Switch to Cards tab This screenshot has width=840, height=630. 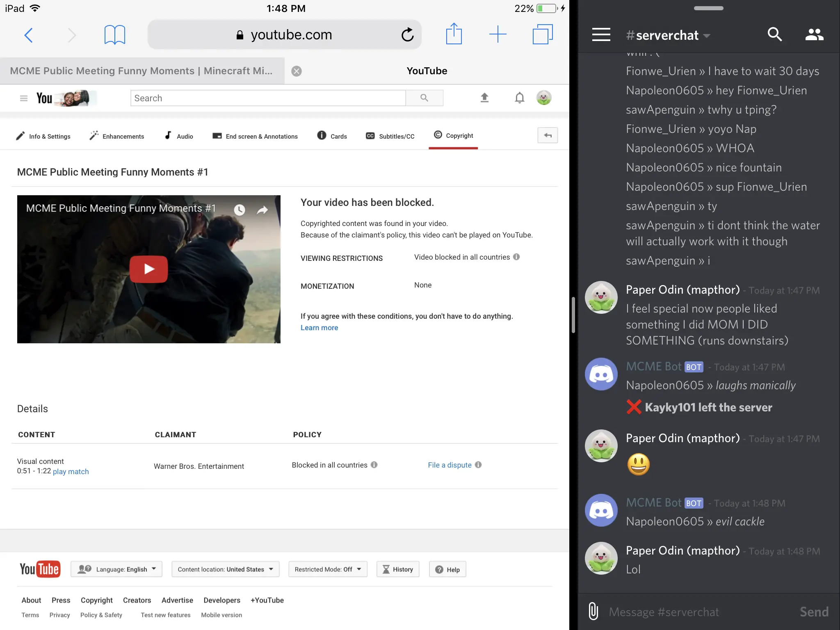click(332, 136)
